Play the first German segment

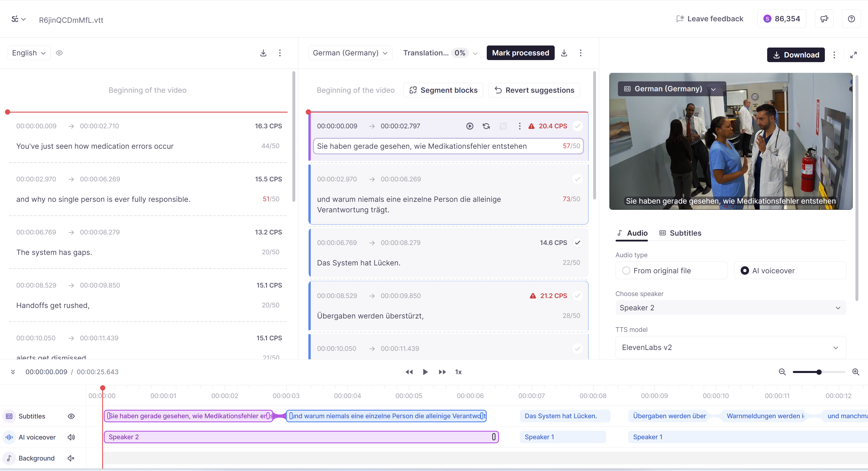(470, 126)
